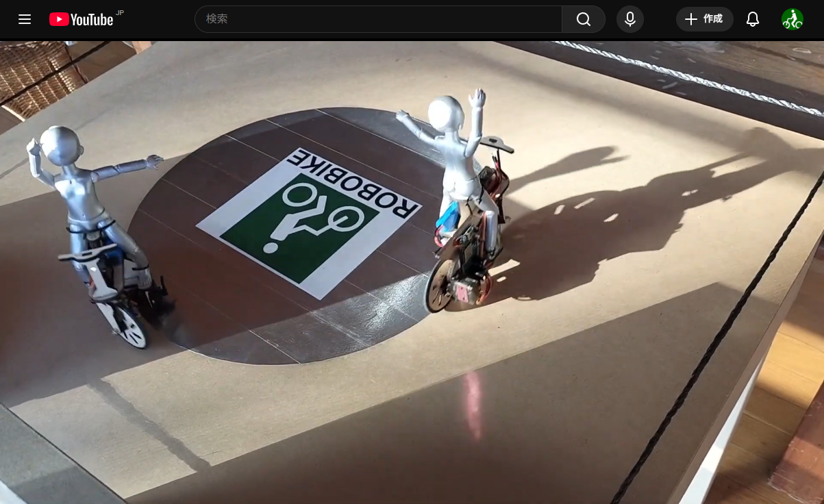
Task: Open the account avatar menu
Action: (792, 19)
